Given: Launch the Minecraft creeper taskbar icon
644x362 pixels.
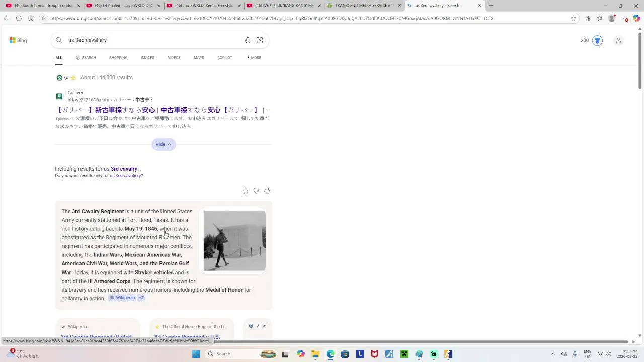Looking at the screenshot, I should click(404, 354).
